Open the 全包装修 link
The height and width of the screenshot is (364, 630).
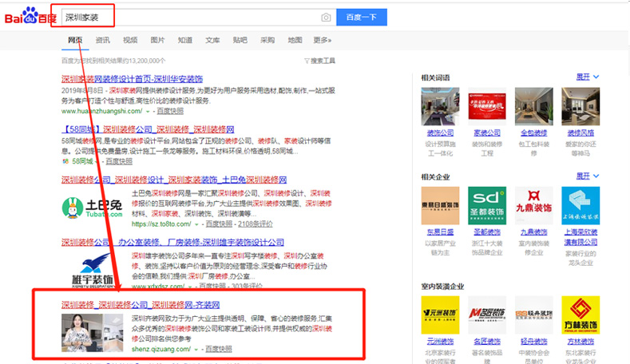coord(534,133)
